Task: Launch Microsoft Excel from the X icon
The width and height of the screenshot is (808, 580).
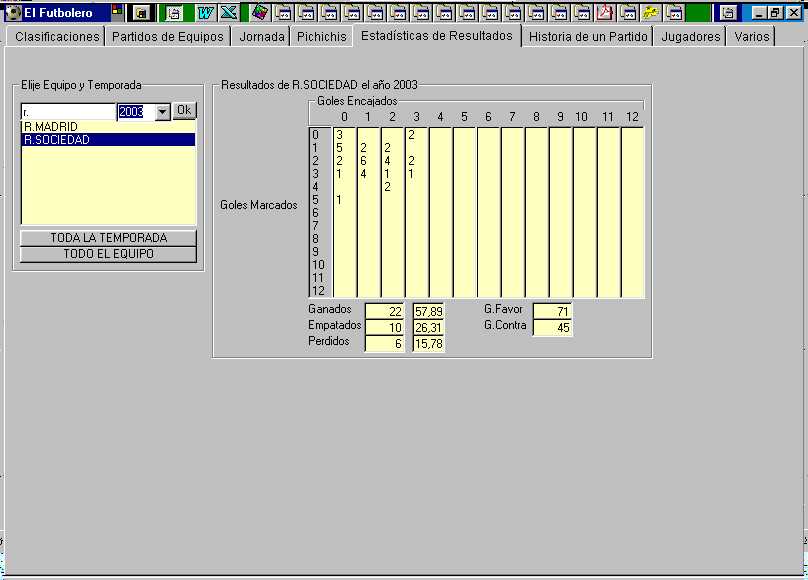Action: (229, 12)
